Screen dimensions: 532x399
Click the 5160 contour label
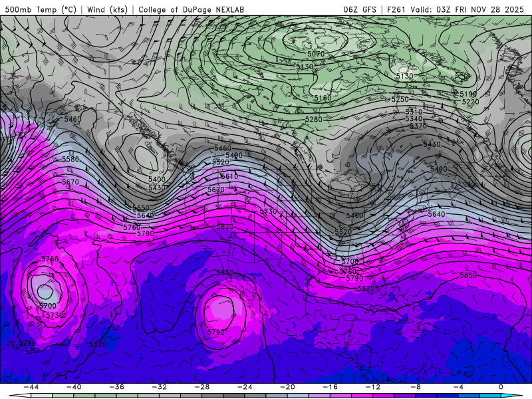coord(323,98)
